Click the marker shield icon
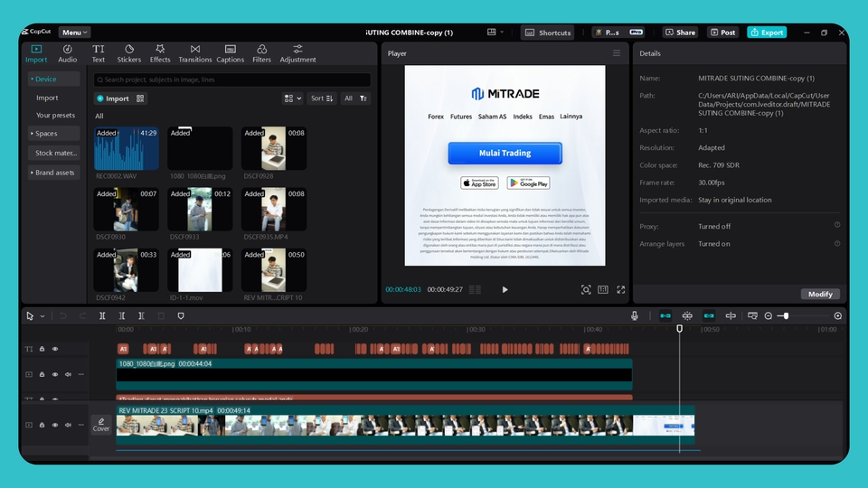The width and height of the screenshot is (868, 488). click(181, 316)
